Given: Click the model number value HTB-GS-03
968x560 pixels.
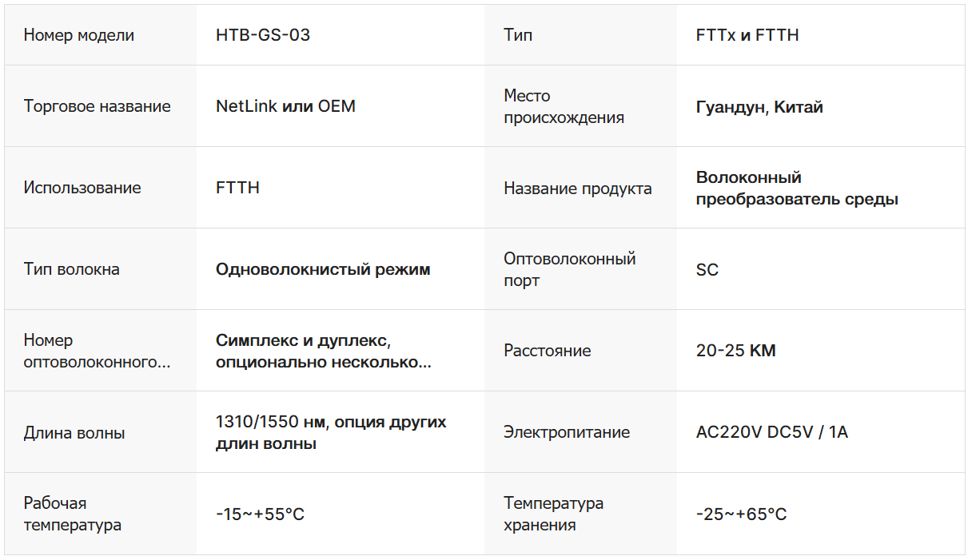Looking at the screenshot, I should (x=263, y=35).
